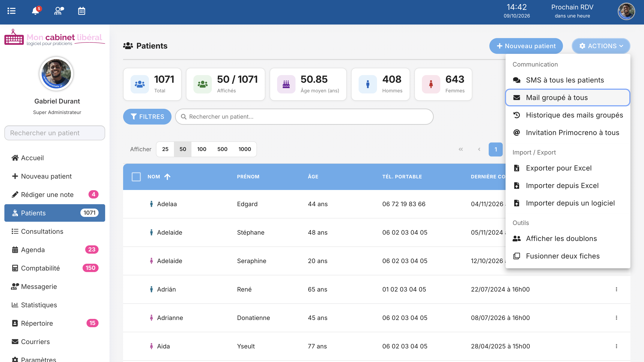
Task: Open row options for Aida Yseult
Action: point(616,346)
